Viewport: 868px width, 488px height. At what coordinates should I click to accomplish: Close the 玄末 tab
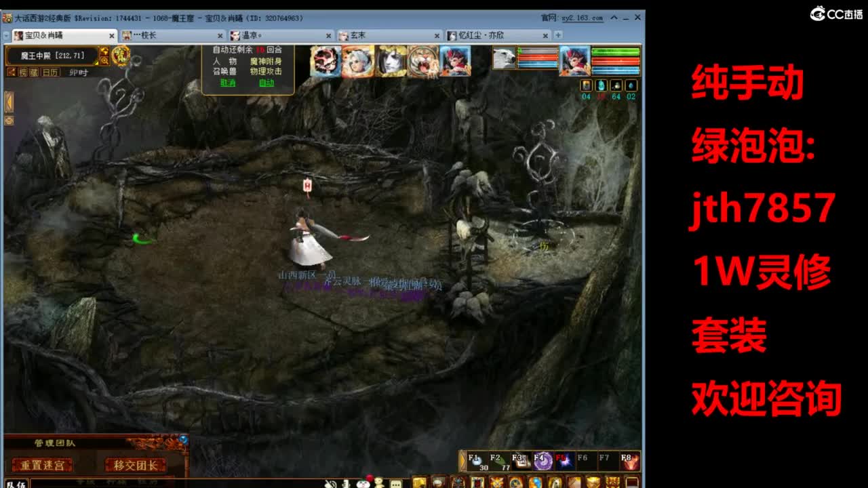click(x=437, y=35)
